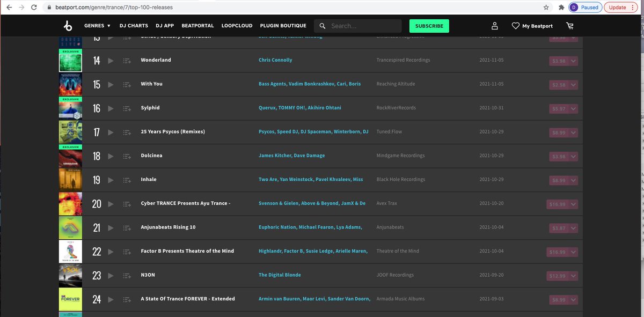
Task: Add Factor B Presents release to queue
Action: pyautogui.click(x=127, y=252)
